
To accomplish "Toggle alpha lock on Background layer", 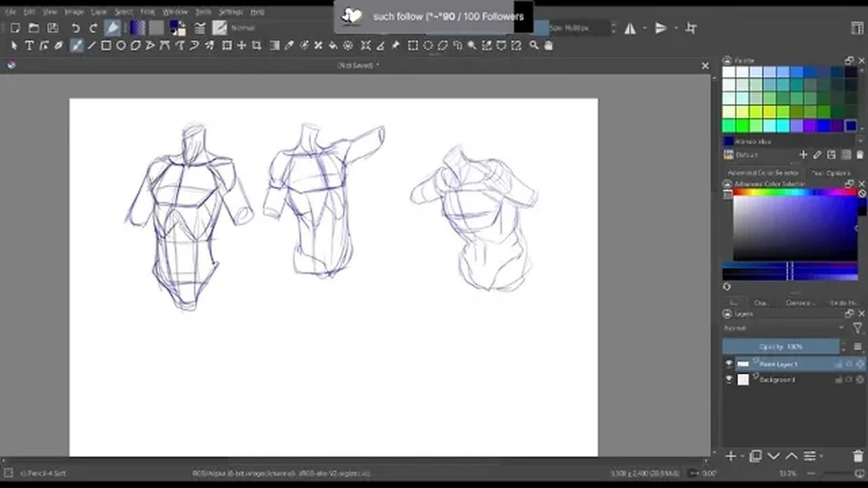I will click(x=860, y=380).
